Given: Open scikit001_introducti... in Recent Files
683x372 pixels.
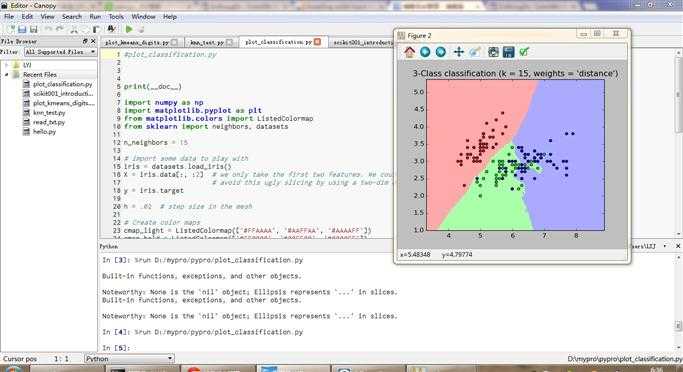Looking at the screenshot, I should [63, 94].
